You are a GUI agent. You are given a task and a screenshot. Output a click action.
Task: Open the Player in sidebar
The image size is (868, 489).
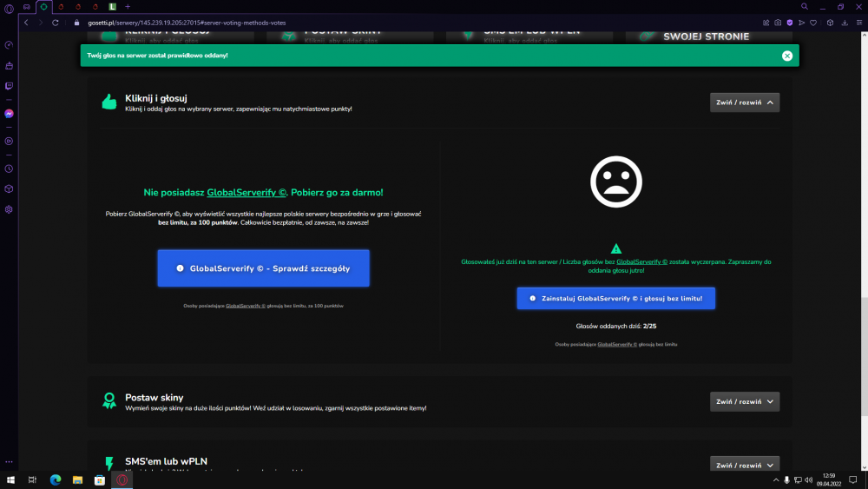click(x=9, y=142)
